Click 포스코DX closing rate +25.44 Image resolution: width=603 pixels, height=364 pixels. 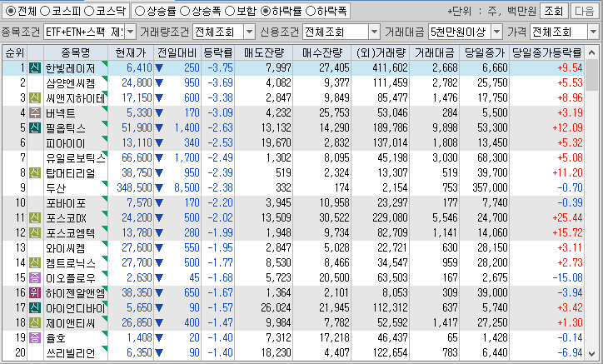[567, 218]
